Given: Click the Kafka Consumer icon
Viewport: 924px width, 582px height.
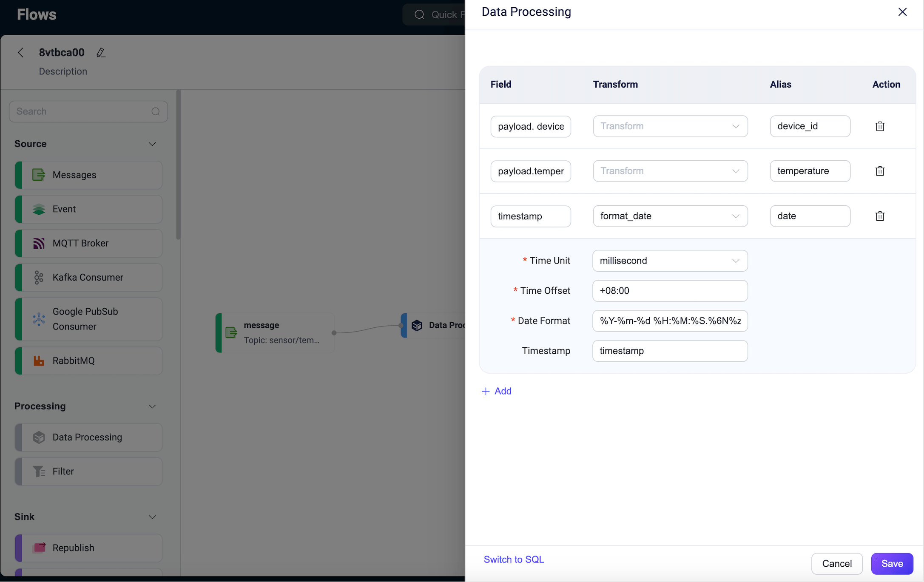Looking at the screenshot, I should click(x=39, y=277).
